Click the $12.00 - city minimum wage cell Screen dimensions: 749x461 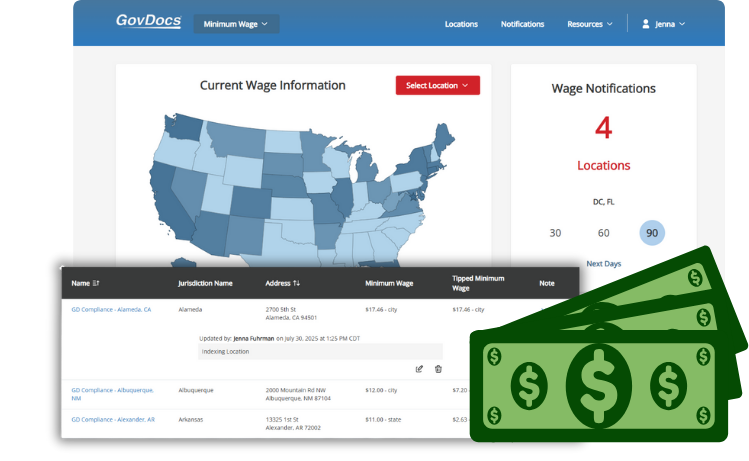point(381,390)
